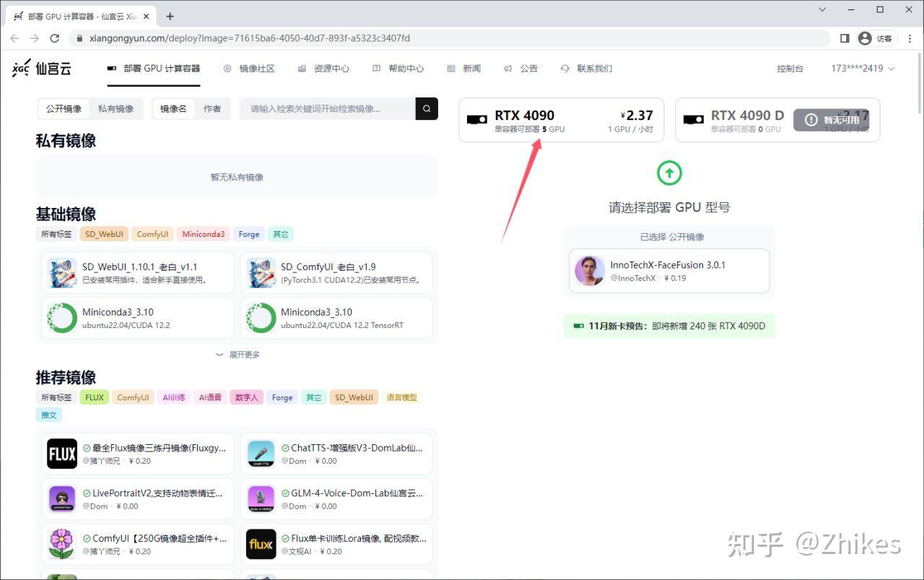924x580 pixels.
Task: Filter 推荐镜像 by 语言模型 tag
Action: click(x=401, y=397)
